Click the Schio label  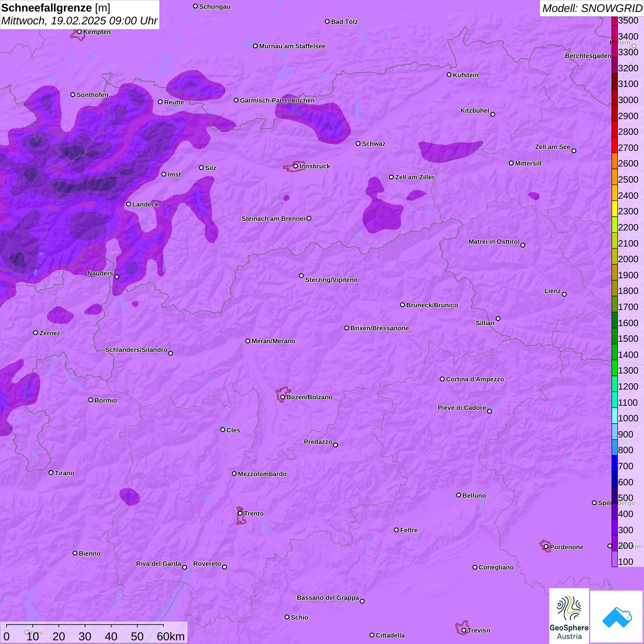tap(299, 617)
